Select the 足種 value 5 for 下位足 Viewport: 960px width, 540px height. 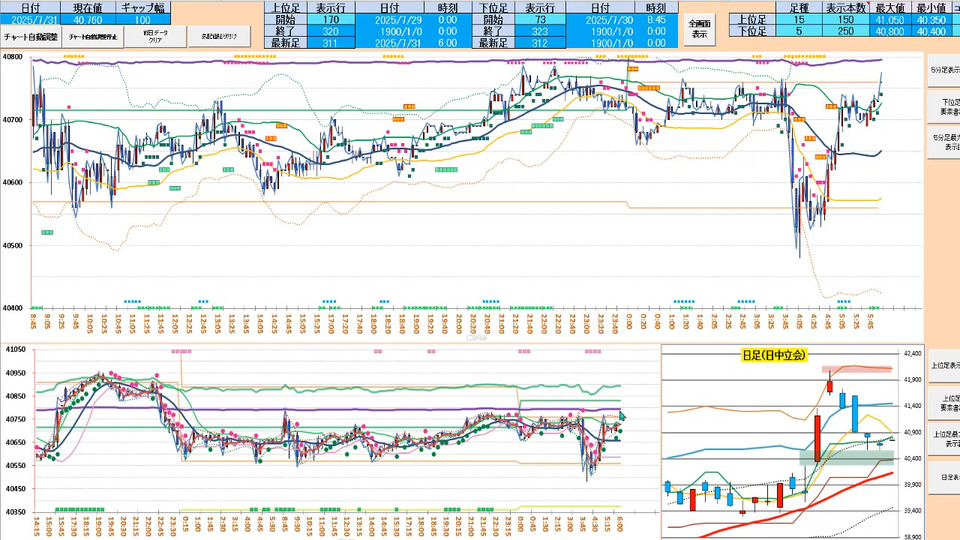799,31
